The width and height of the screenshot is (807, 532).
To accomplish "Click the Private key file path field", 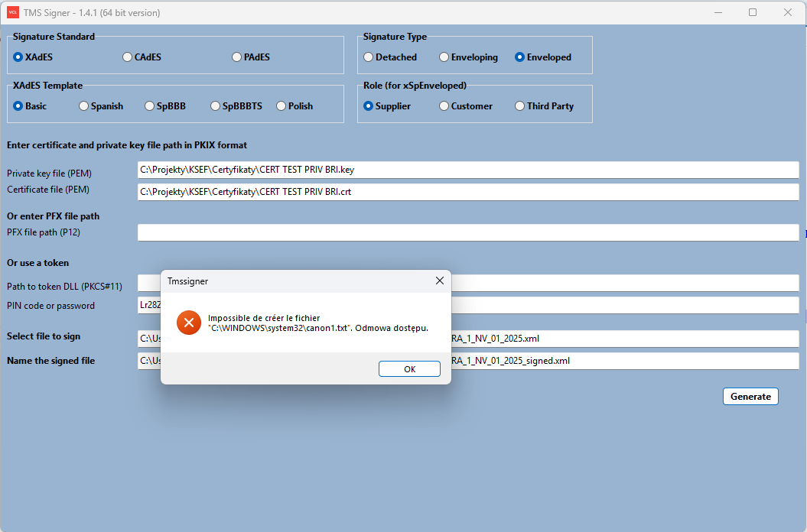I will point(467,170).
